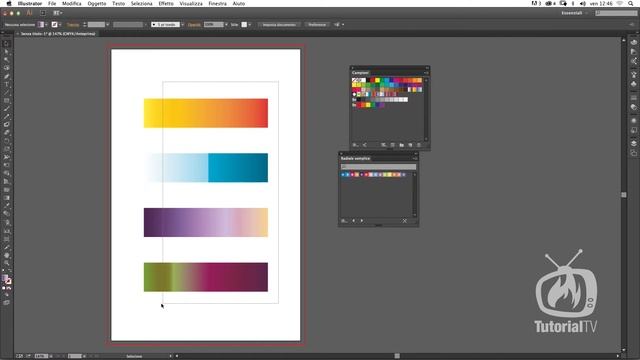Open the Color panel icon in the right dock
This screenshot has width=640, height=360.
coord(633,42)
